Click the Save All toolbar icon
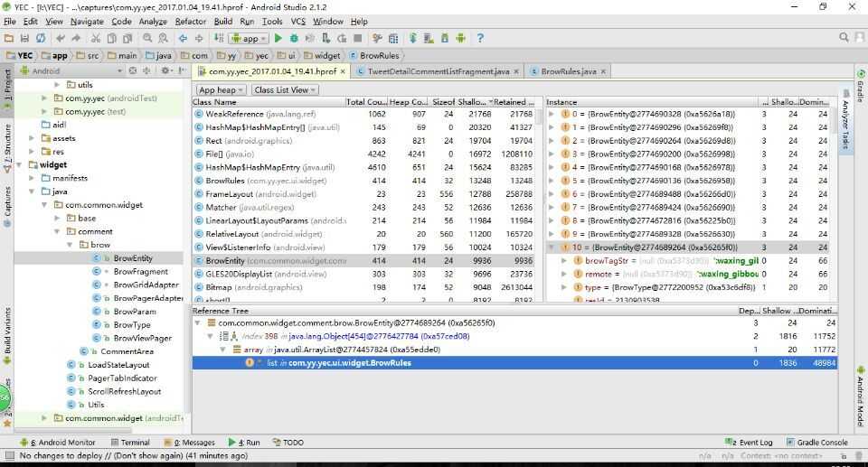868x467 pixels. (24, 38)
